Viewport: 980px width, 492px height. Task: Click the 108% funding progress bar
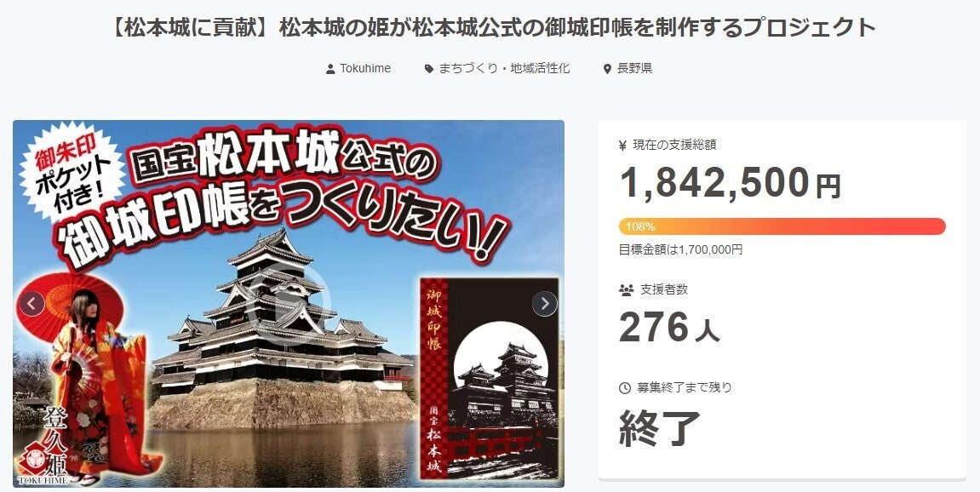[782, 226]
